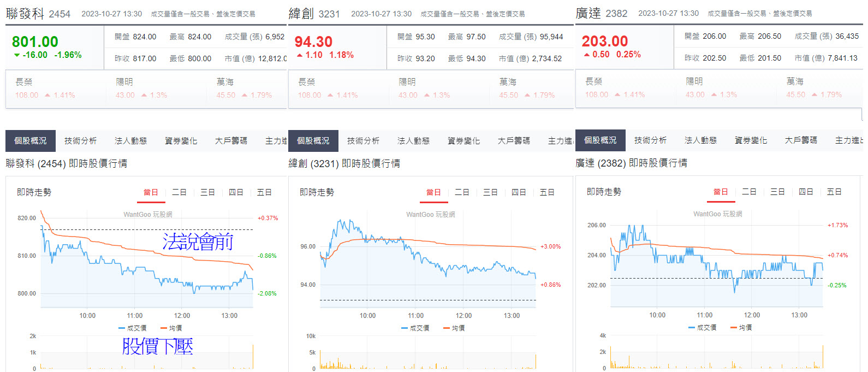Select 四日 range in 廣達 chart
This screenshot has width=868, height=372.
coord(806,192)
